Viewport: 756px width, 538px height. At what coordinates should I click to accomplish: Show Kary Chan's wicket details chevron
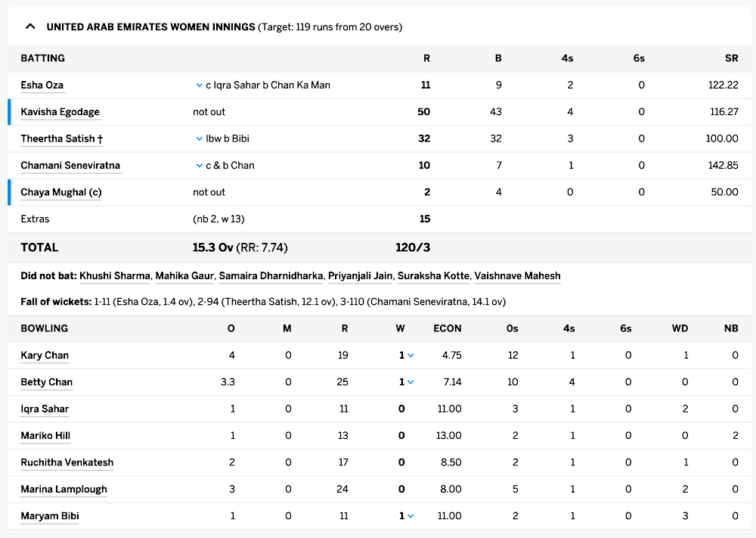pyautogui.click(x=411, y=356)
